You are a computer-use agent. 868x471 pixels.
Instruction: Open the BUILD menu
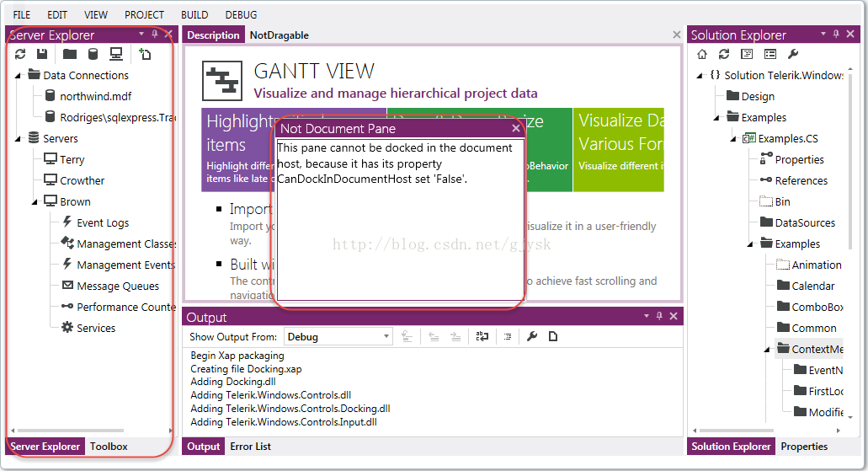coord(194,15)
